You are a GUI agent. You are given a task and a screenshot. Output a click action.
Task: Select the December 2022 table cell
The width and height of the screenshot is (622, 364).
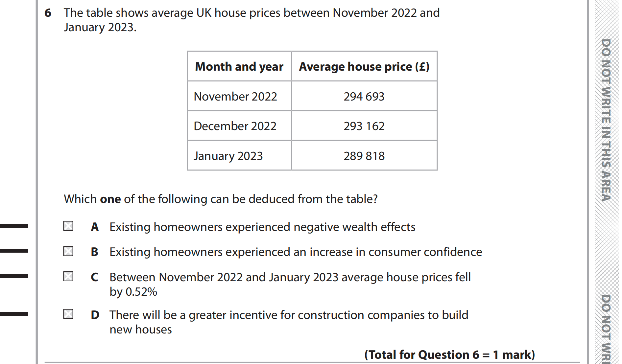click(x=235, y=126)
